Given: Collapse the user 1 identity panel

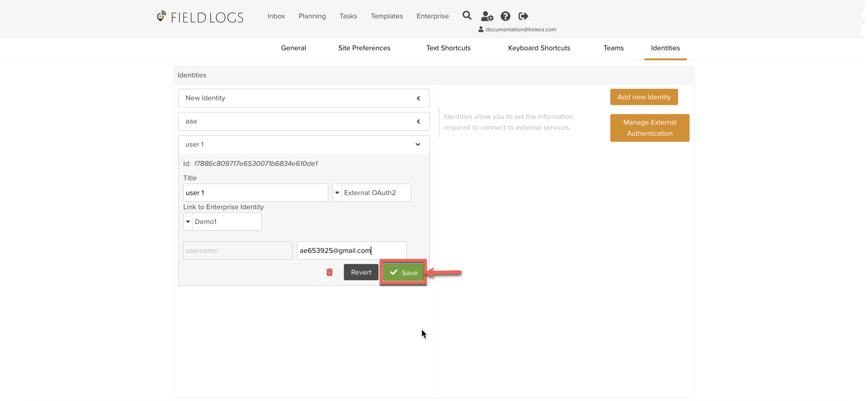Looking at the screenshot, I should (x=418, y=144).
